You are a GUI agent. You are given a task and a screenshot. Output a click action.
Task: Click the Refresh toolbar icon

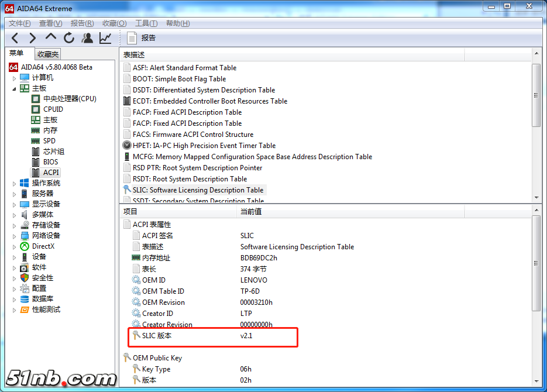coord(69,38)
